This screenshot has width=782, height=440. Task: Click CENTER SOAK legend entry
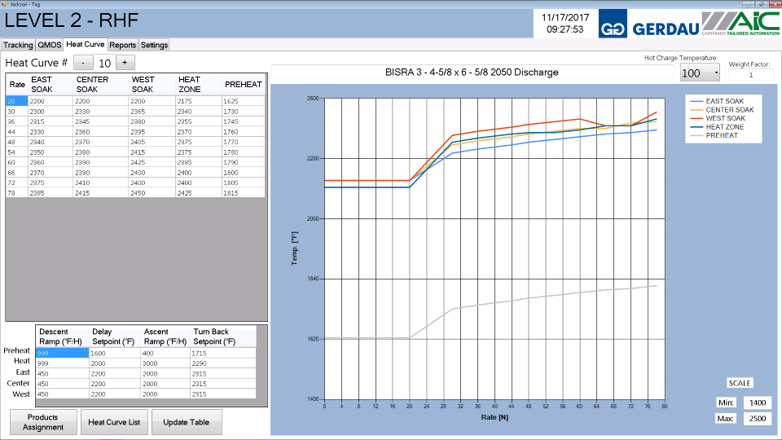pos(722,110)
